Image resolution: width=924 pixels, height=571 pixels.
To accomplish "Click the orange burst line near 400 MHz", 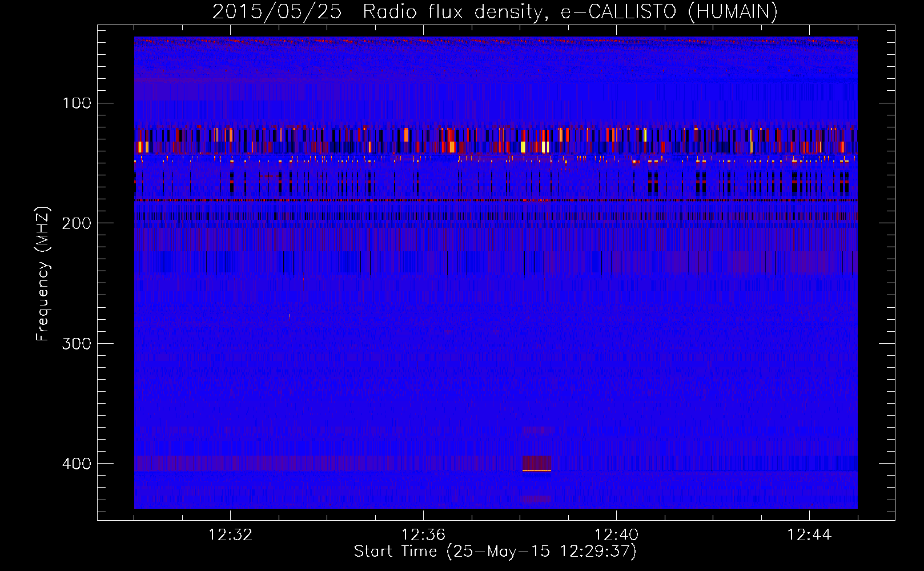I will pyautogui.click(x=537, y=471).
